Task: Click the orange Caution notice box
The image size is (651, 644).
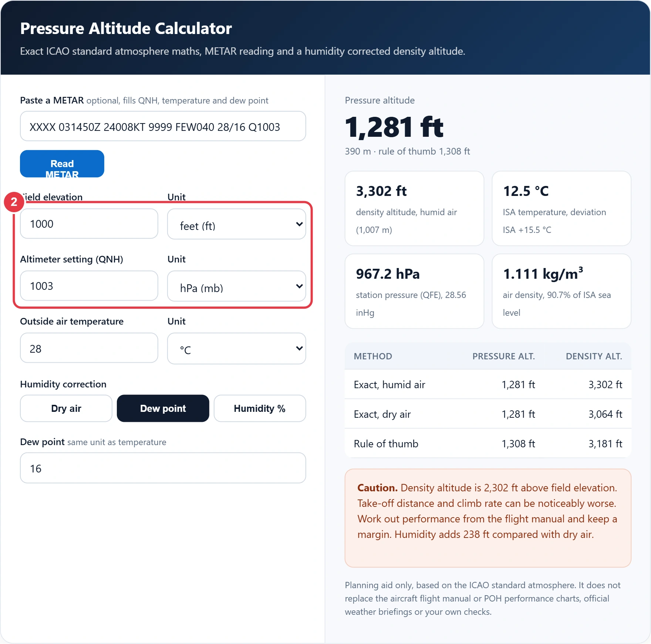Action: point(488,518)
